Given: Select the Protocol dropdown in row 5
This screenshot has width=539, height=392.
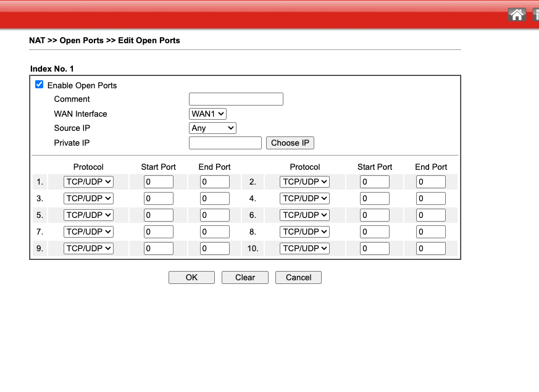Looking at the screenshot, I should click(89, 215).
